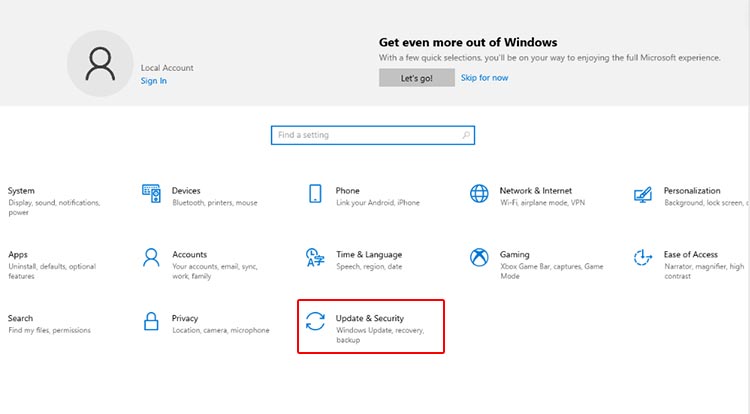This screenshot has height=414, width=750.
Task: Click the Time & Language icon
Action: pos(315,258)
